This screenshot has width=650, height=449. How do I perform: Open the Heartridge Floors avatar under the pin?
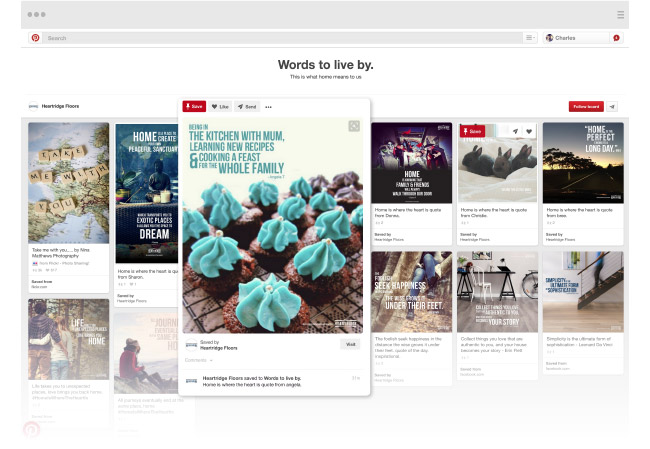point(191,345)
